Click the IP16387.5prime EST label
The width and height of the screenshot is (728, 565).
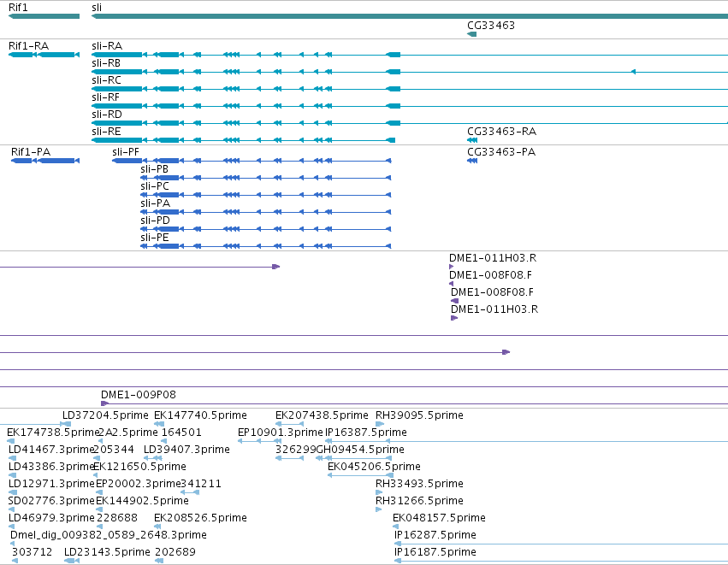(x=366, y=433)
